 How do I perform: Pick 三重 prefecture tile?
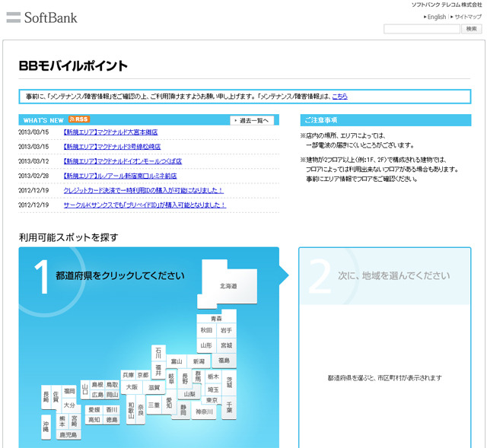click(x=154, y=405)
